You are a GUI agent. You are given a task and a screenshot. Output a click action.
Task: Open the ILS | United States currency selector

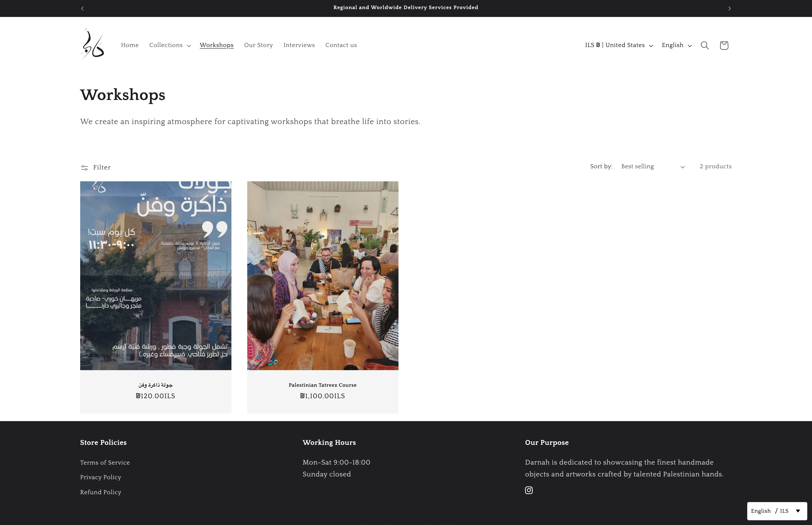pos(619,45)
